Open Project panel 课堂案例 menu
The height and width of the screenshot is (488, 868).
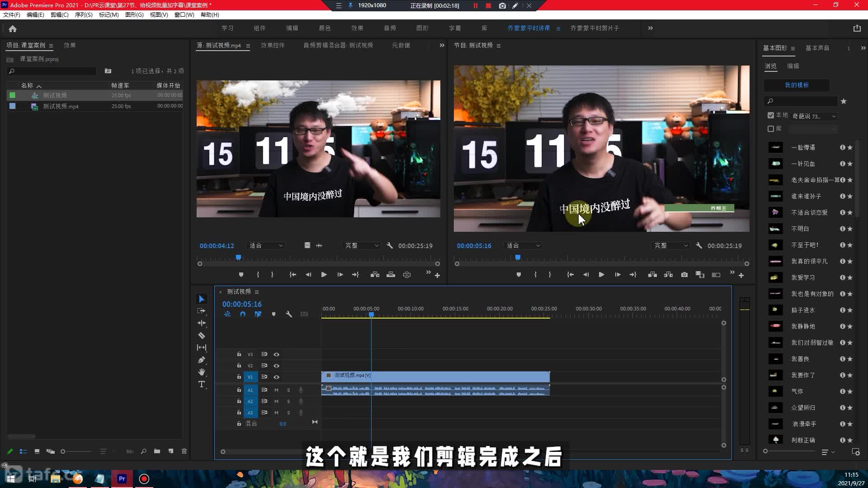tap(51, 46)
